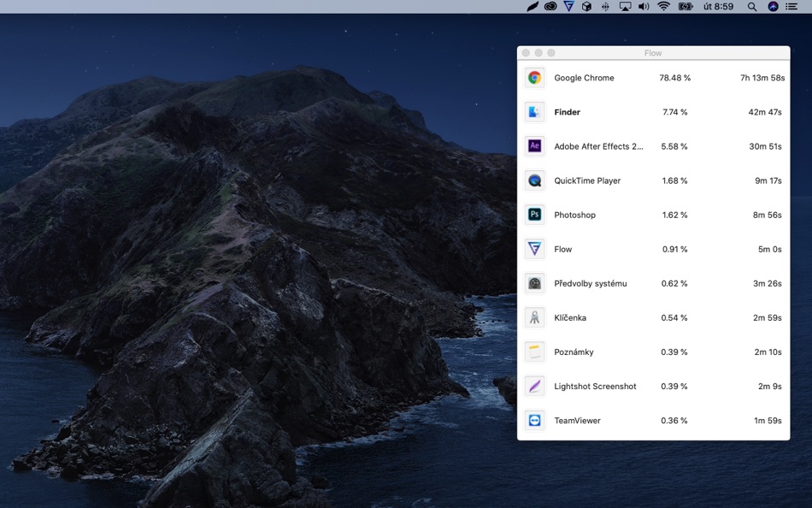The height and width of the screenshot is (508, 812).
Task: Click the 7.74 % usage value
Action: [x=674, y=112]
